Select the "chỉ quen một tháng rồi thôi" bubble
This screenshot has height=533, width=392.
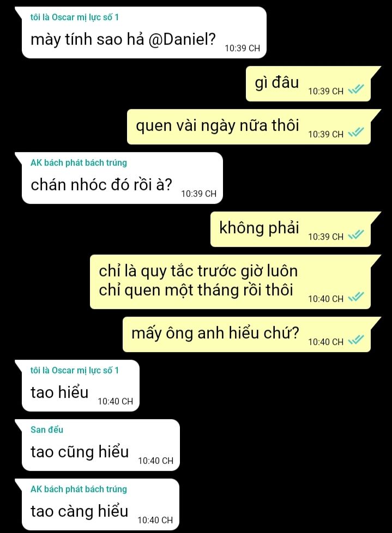coord(230,282)
